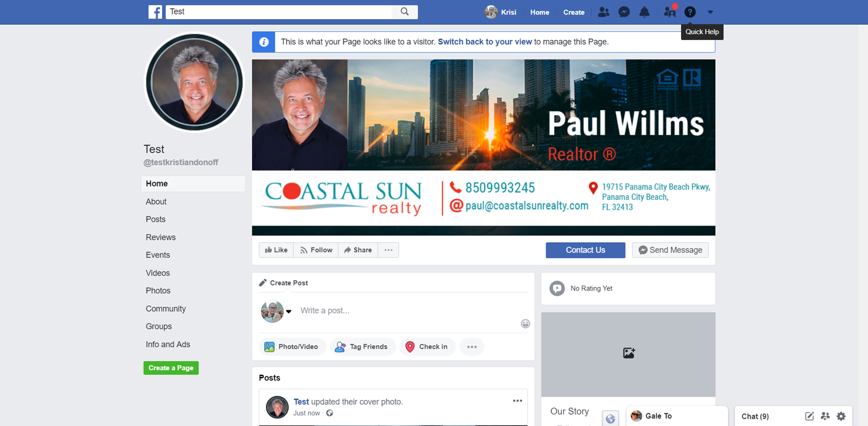868x426 pixels.
Task: Open the friend requests icon
Action: click(604, 12)
